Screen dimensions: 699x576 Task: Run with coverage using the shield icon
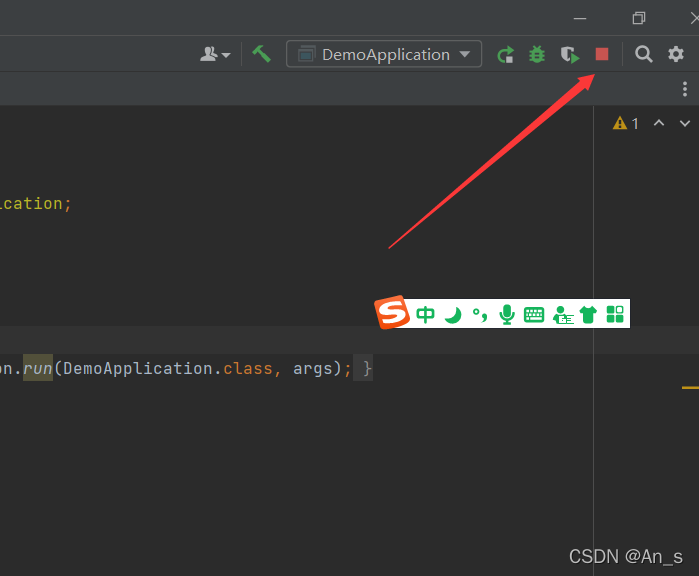(570, 55)
